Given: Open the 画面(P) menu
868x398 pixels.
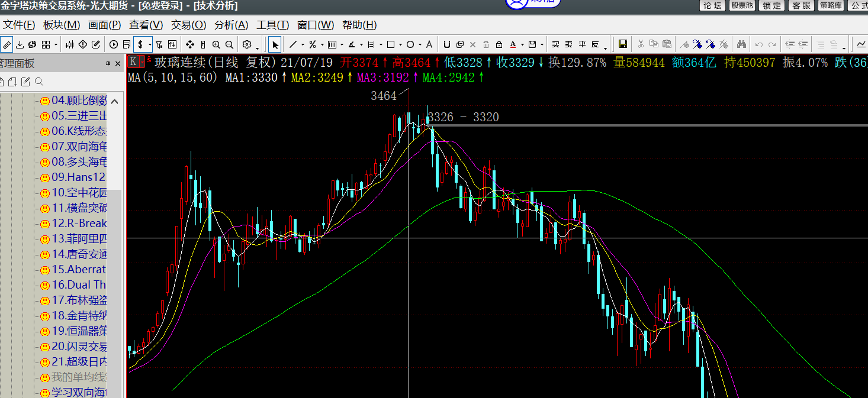Looking at the screenshot, I should [x=104, y=25].
